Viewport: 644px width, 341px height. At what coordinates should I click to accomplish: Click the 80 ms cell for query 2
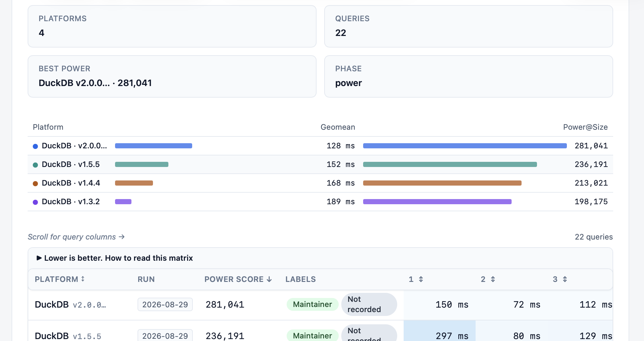[512, 331]
